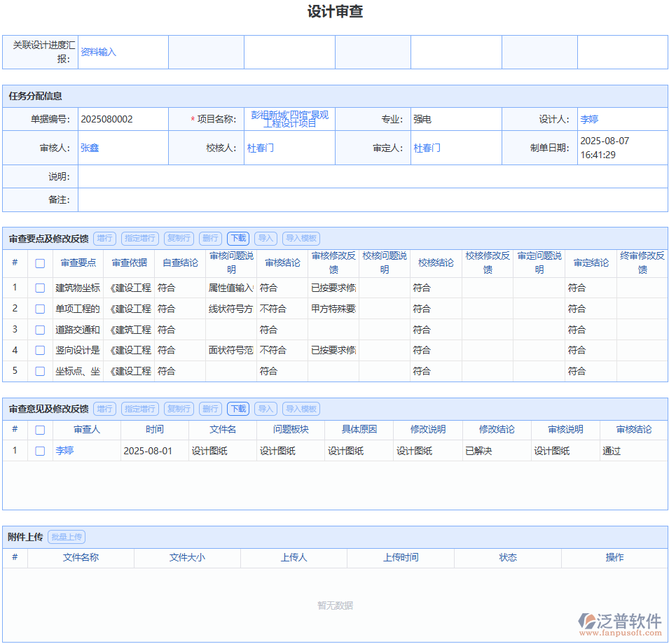
Task: Click 导入模板 in the 审查意见及修改反馈 toolbar
Action: (301, 408)
